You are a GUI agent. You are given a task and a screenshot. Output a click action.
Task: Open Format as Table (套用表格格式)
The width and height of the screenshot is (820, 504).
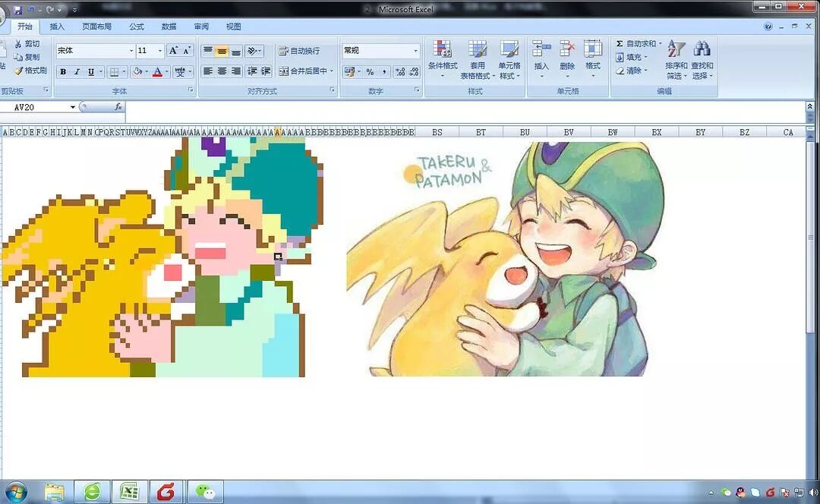[x=477, y=59]
